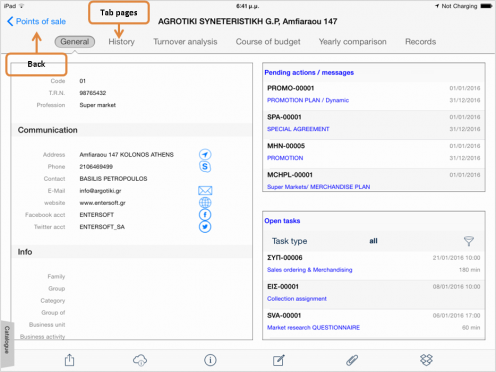Switch to the History tab
Image resolution: width=496 pixels, height=372 pixels.
pyautogui.click(x=121, y=42)
